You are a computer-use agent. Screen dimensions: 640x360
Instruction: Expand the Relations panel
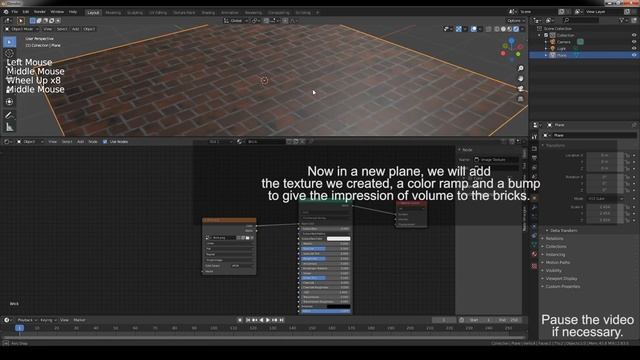click(554, 238)
